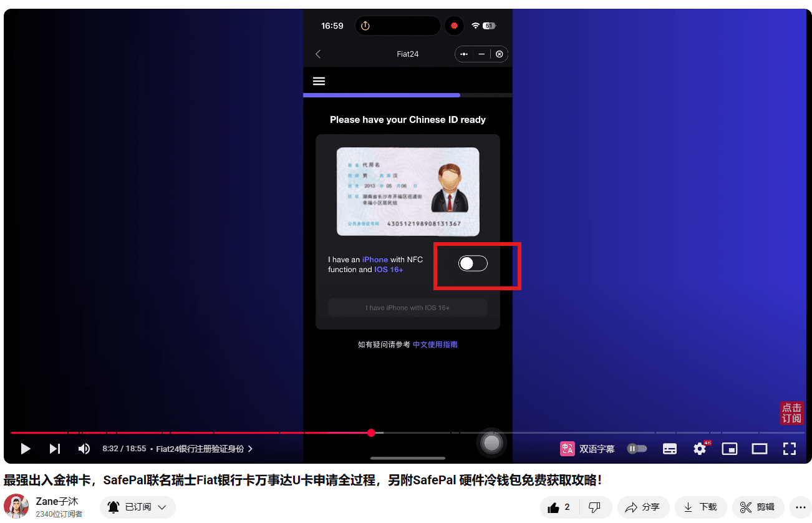Switch to theater mode

759,449
